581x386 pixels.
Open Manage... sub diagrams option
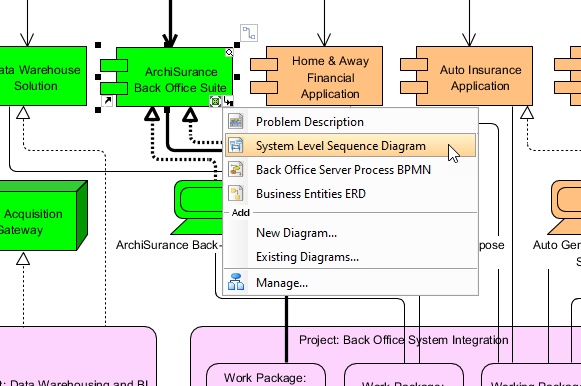click(350, 283)
